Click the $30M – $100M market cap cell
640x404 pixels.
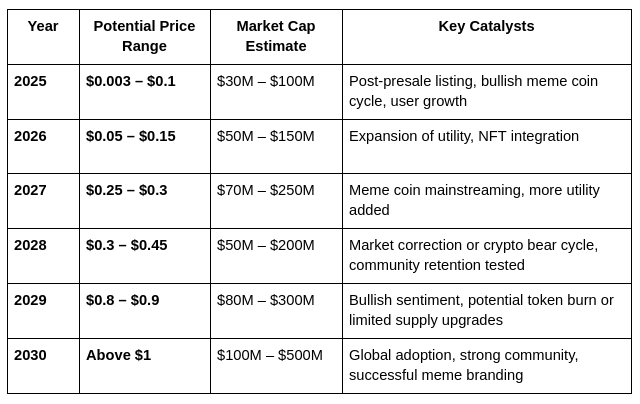point(265,81)
